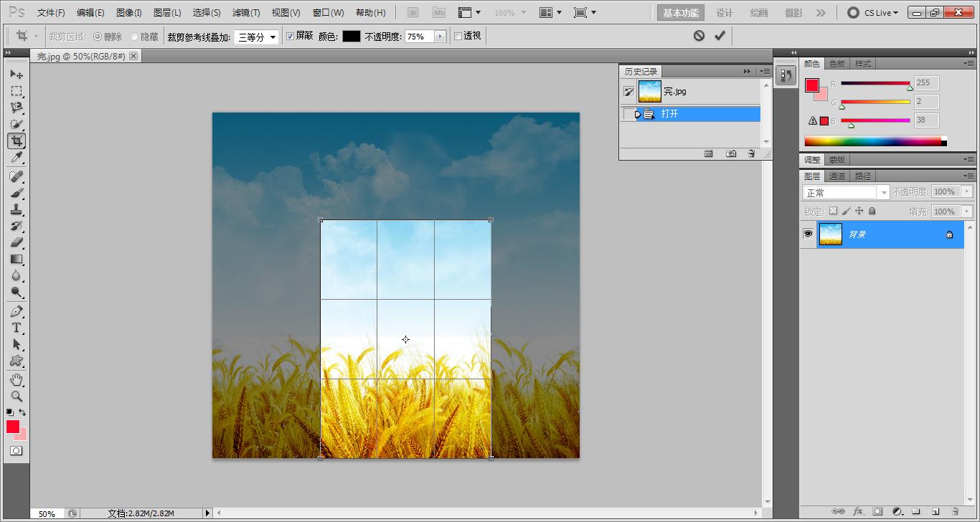980x522 pixels.
Task: Open layer Fill slider arrow
Action: point(966,212)
